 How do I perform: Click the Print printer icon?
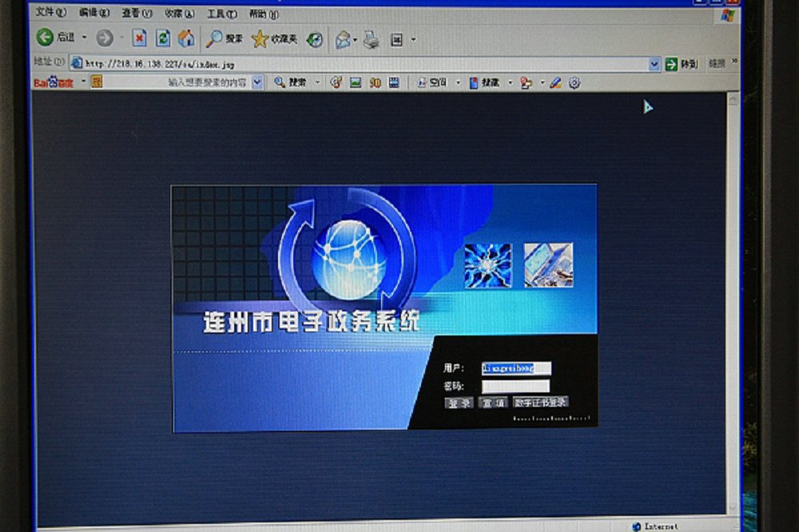(x=371, y=39)
